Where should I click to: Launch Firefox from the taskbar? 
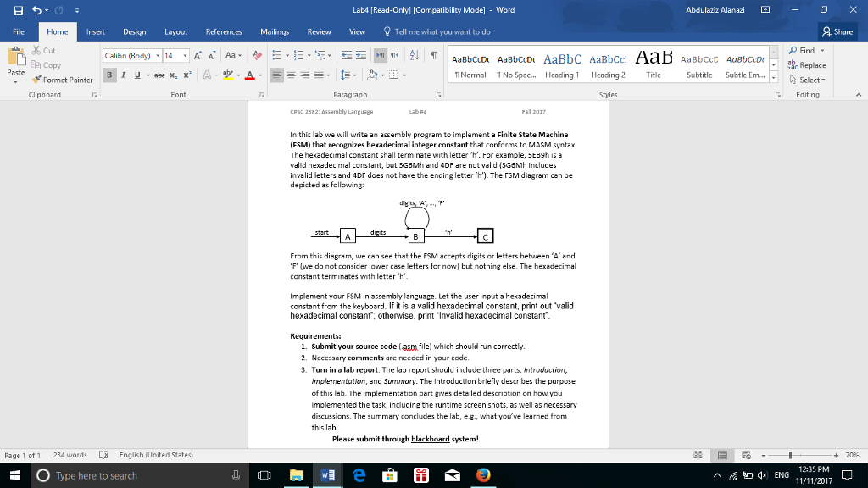click(x=483, y=475)
